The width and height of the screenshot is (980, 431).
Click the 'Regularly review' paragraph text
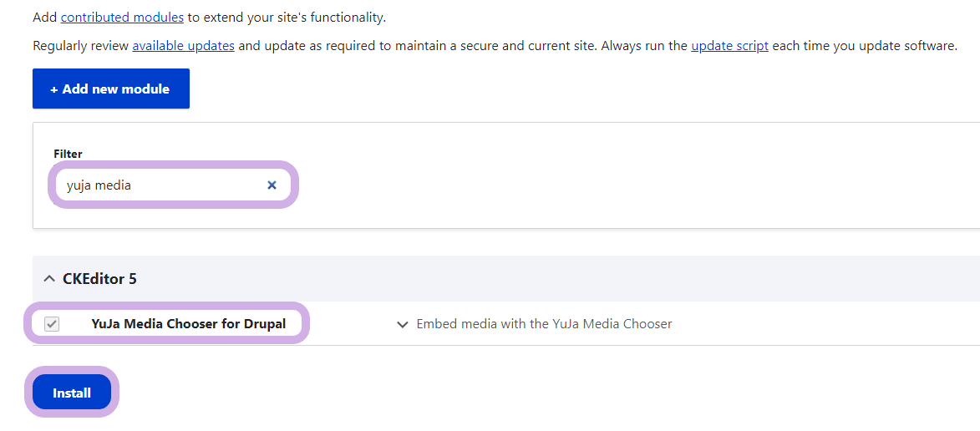[495, 46]
